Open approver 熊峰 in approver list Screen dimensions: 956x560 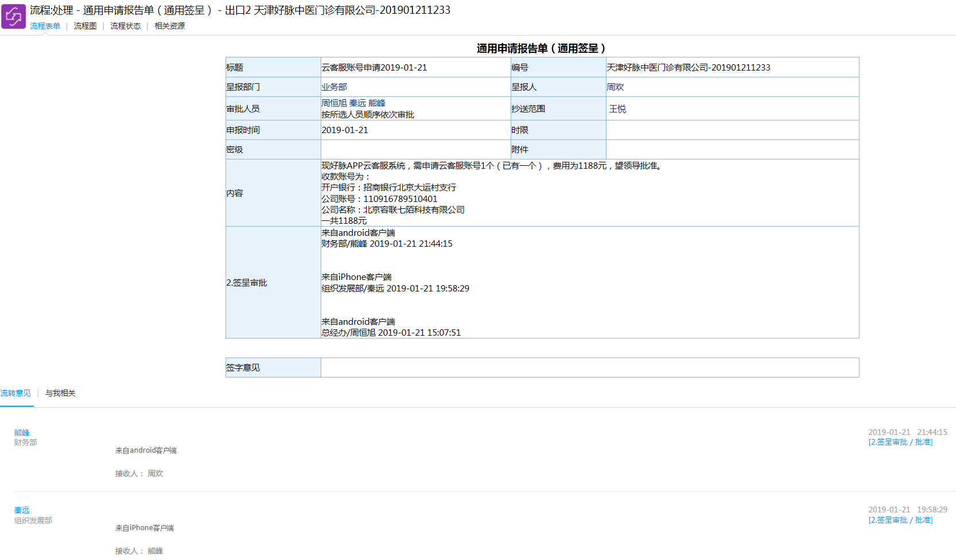376,103
